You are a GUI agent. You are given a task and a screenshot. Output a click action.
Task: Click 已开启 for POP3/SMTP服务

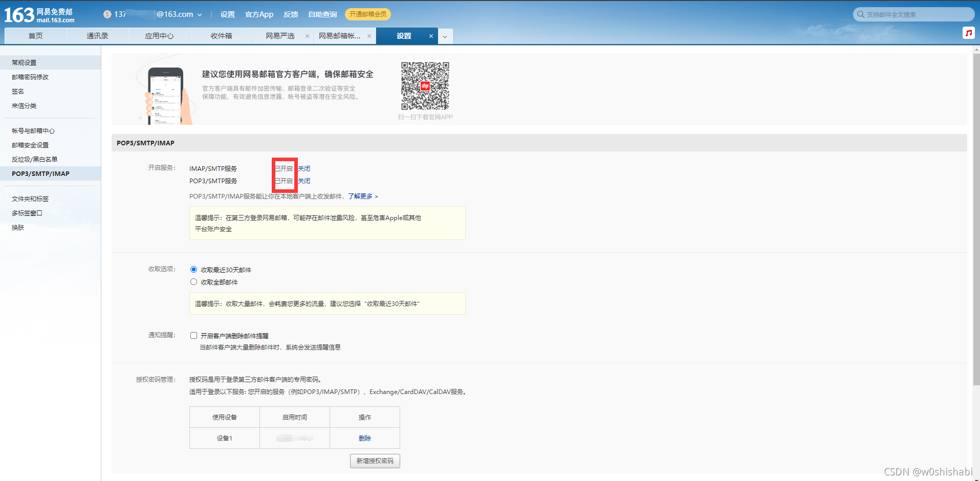[x=284, y=181]
